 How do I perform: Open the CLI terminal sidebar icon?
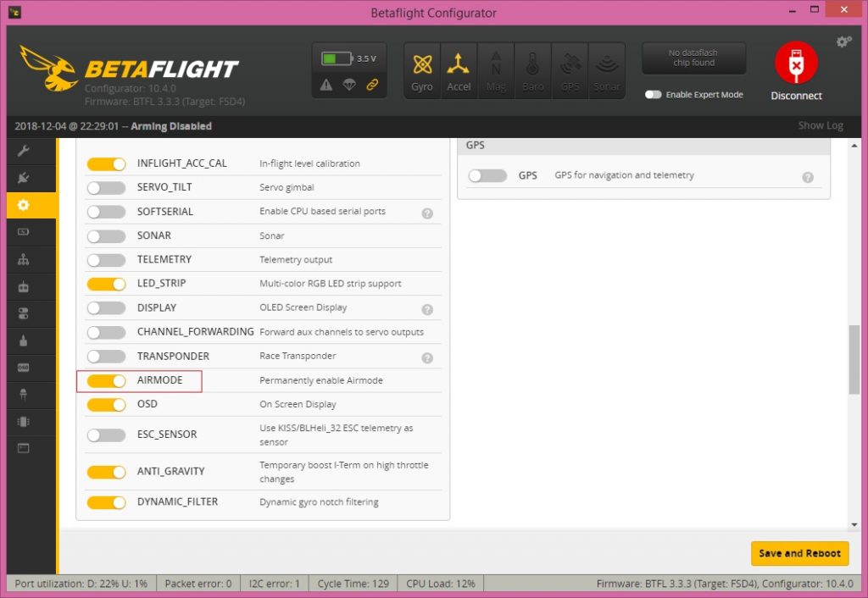(23, 448)
